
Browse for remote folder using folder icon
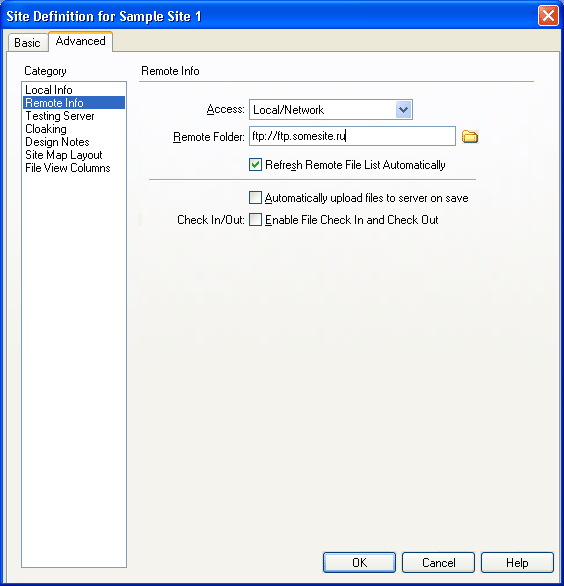click(470, 136)
